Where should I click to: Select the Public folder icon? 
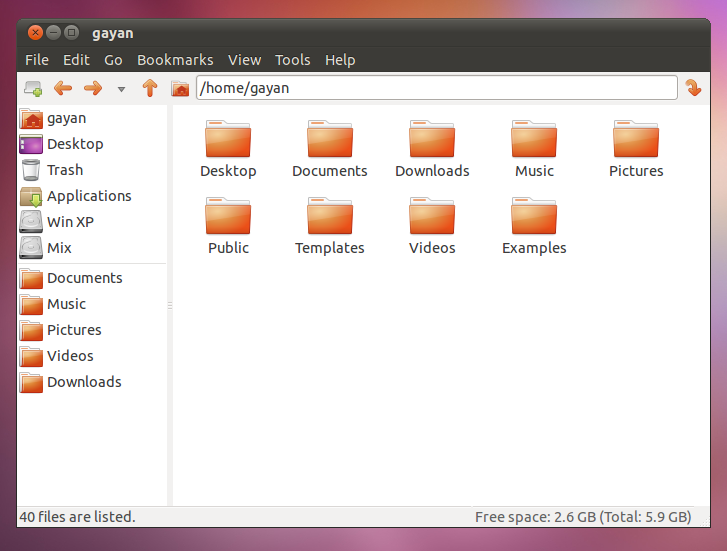pyautogui.click(x=228, y=218)
